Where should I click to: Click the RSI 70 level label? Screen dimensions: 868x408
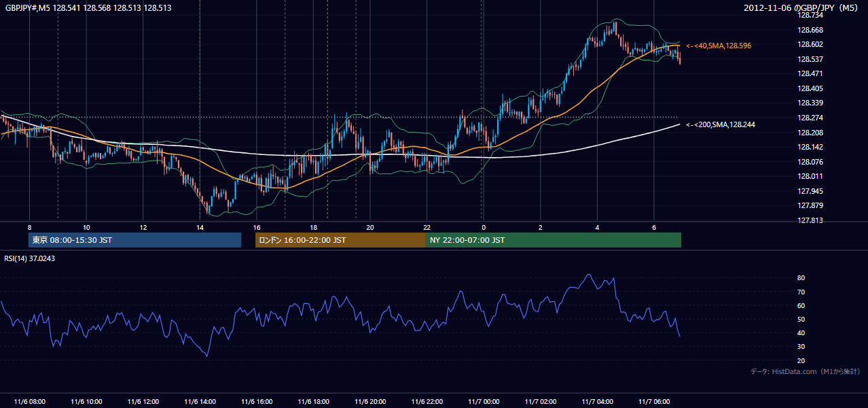(801, 292)
